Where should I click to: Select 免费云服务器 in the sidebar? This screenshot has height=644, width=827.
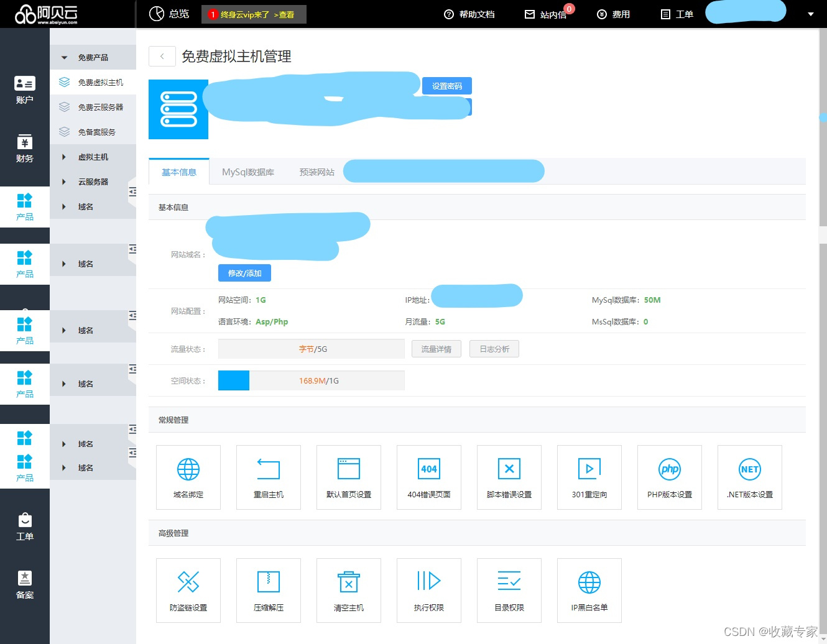pos(93,107)
